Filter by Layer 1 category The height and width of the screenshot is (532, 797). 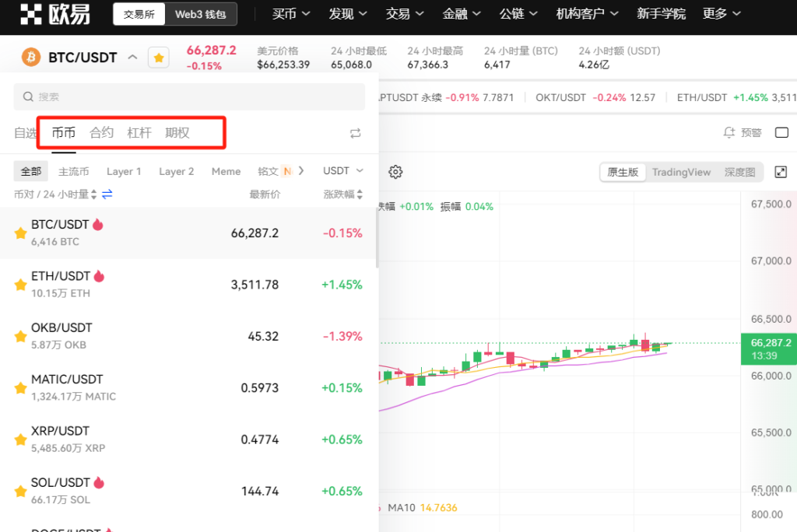(124, 171)
